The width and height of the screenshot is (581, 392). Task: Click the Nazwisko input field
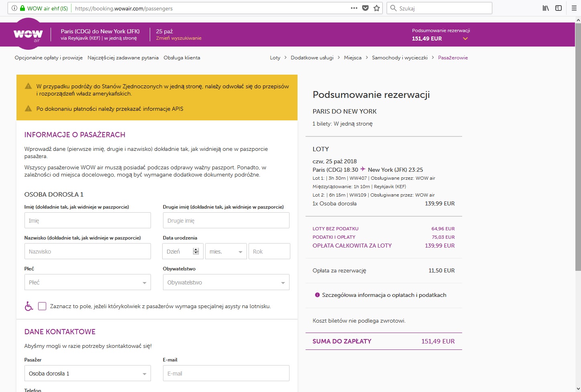88,251
